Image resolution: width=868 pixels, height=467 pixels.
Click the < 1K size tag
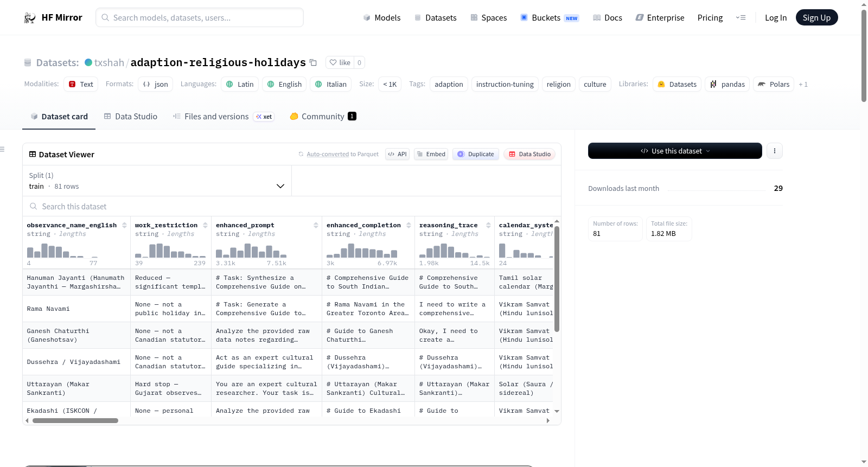click(390, 84)
